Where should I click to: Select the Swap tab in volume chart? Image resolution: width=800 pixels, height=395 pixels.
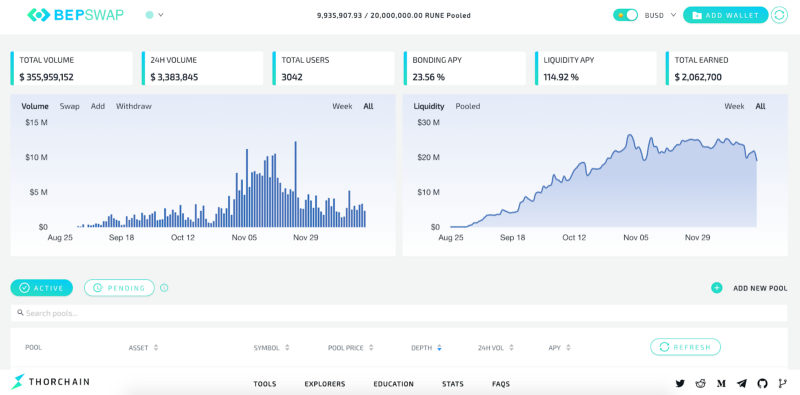(x=69, y=106)
